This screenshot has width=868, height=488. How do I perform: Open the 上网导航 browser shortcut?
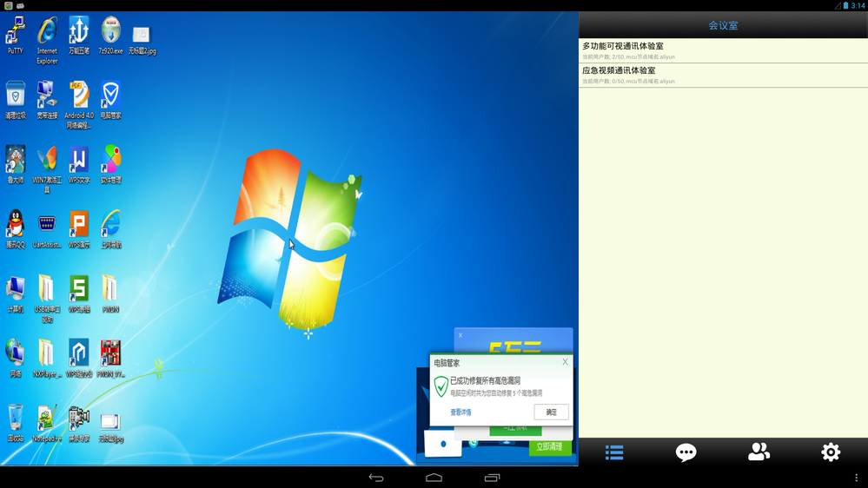tap(110, 229)
